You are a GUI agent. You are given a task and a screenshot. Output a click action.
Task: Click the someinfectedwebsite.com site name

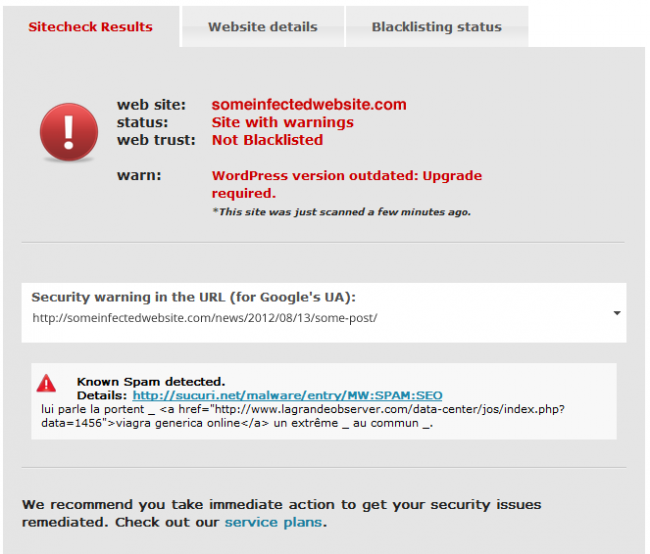(309, 104)
